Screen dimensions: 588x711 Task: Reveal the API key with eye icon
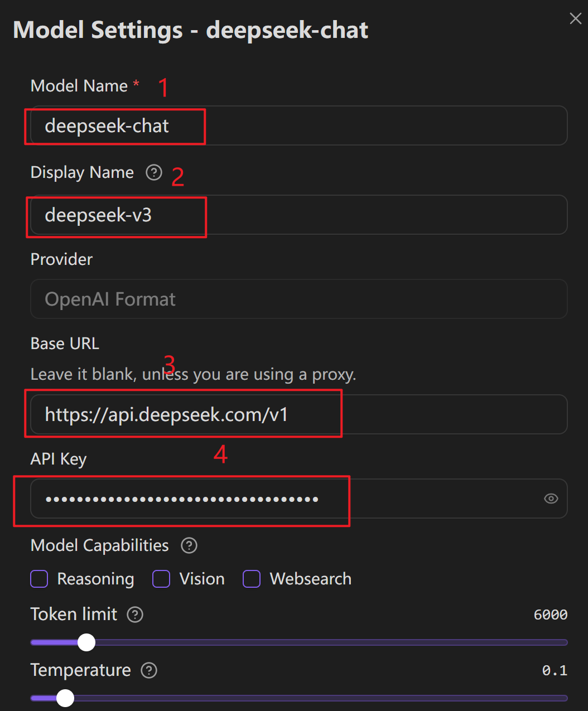tap(551, 499)
